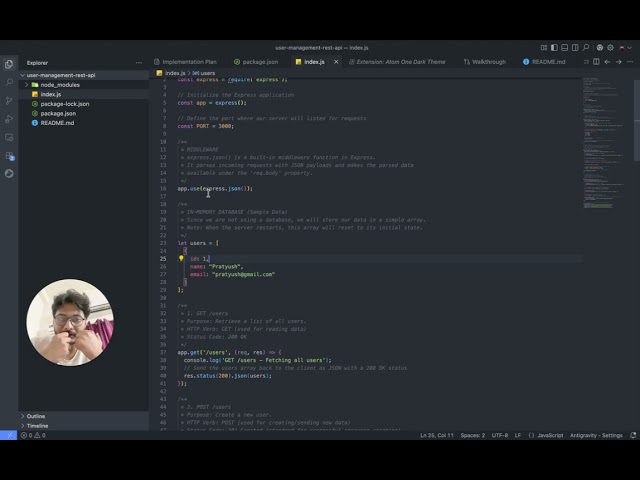
Task: Split the editor to the right
Action: pos(596,62)
